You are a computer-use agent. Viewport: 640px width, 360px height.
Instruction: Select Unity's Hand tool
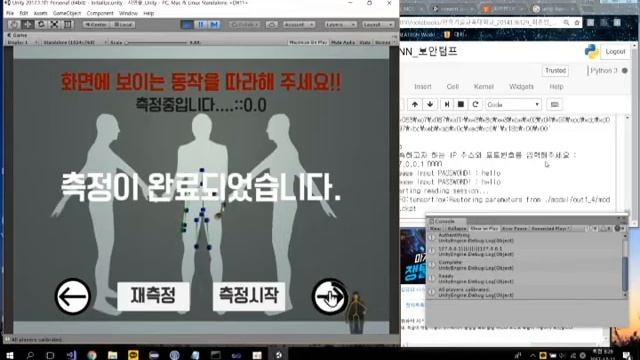point(14,24)
